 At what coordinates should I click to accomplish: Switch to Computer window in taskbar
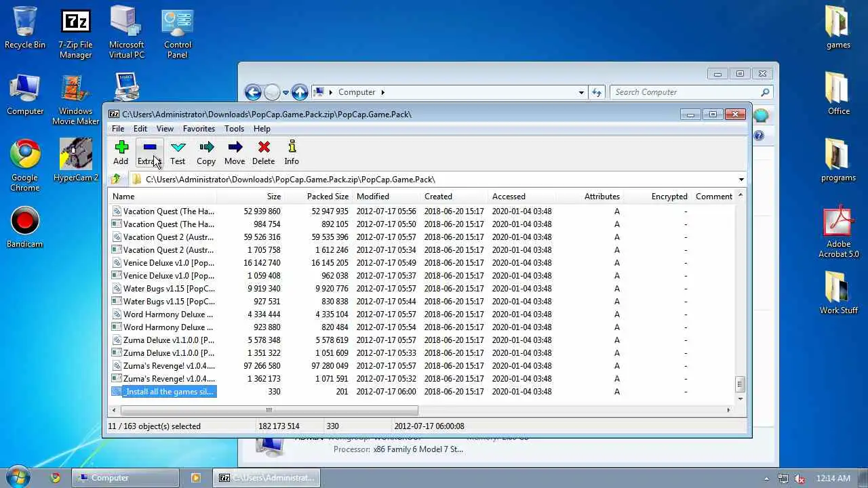[x=125, y=478]
